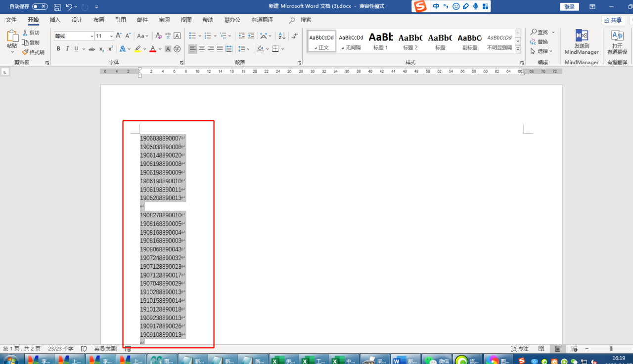
Task: Apply the red font color
Action: [153, 49]
